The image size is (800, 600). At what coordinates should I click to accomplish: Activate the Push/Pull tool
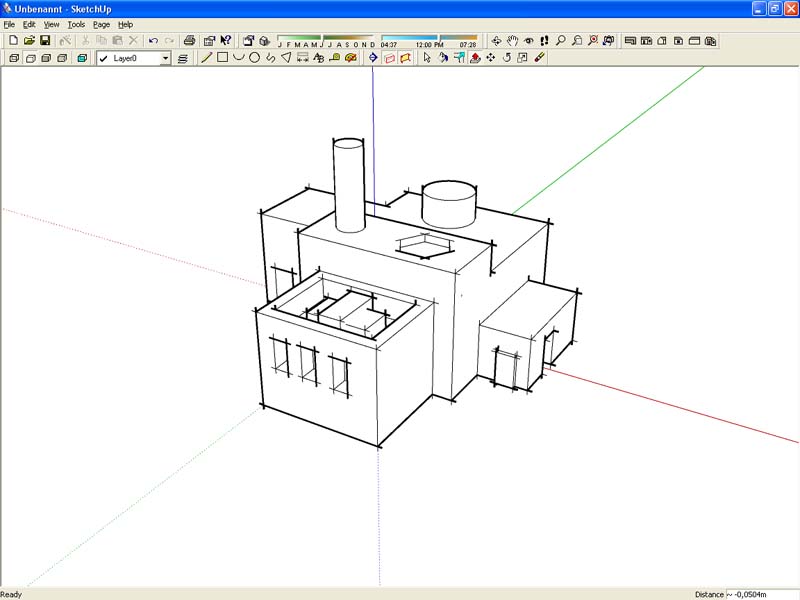click(475, 58)
